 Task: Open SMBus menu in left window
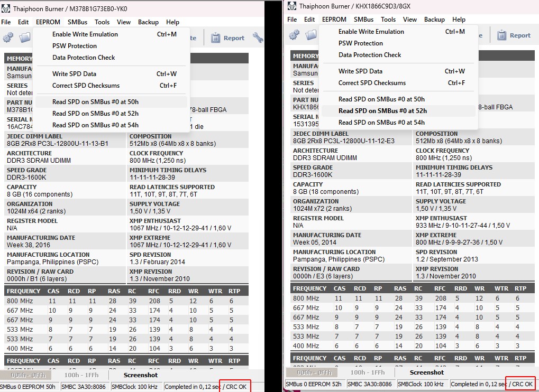click(77, 22)
